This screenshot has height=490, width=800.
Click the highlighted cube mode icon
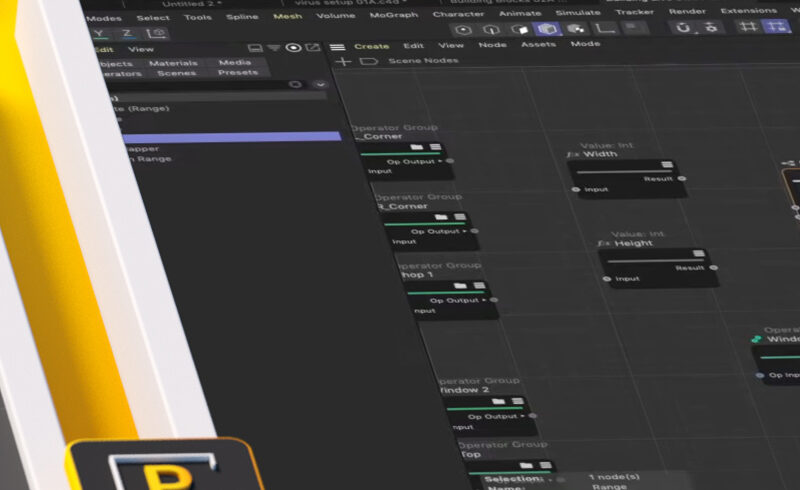pyautogui.click(x=547, y=29)
